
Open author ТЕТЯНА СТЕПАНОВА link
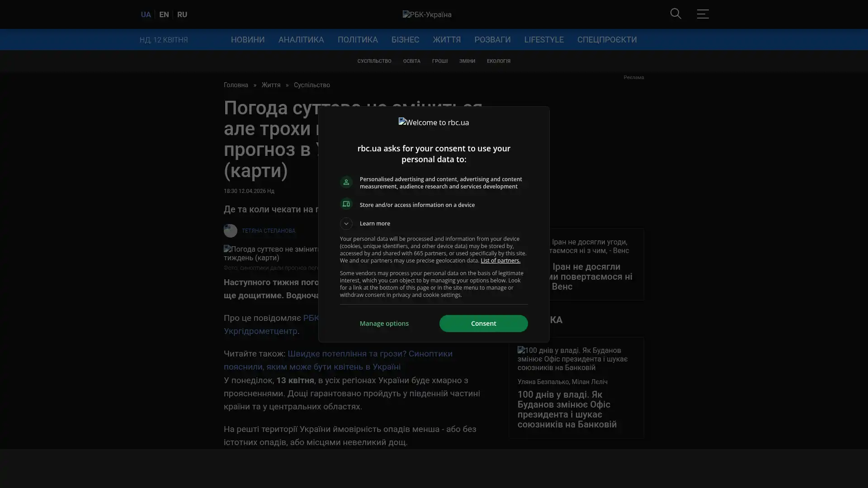pyautogui.click(x=268, y=231)
